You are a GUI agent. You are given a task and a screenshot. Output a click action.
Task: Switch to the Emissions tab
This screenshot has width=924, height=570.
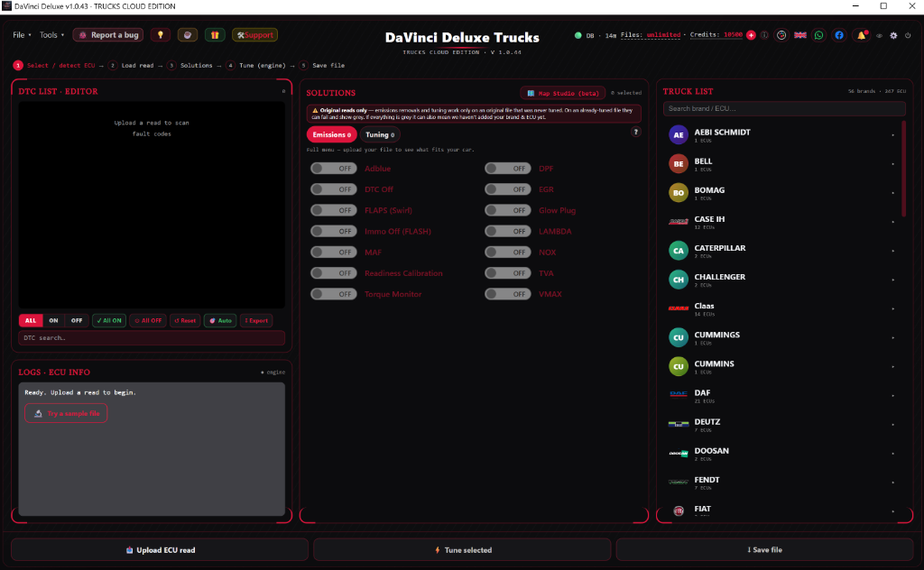point(332,135)
